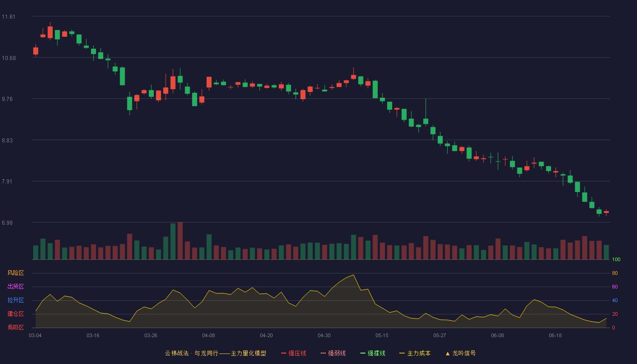The height and width of the screenshot is (364, 637).
Task: Click the tallest red volume bar
Action: coord(180,241)
